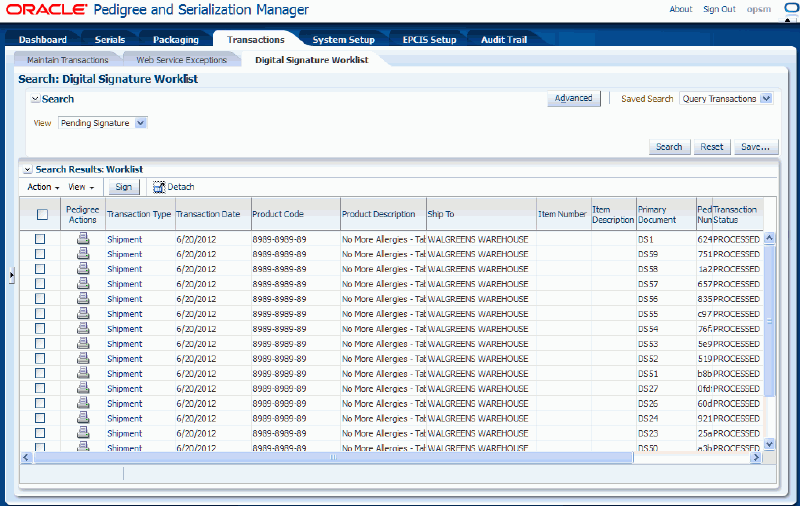This screenshot has width=800, height=506.
Task: Open pedigree actions icon for DS53 row
Action: [x=83, y=343]
